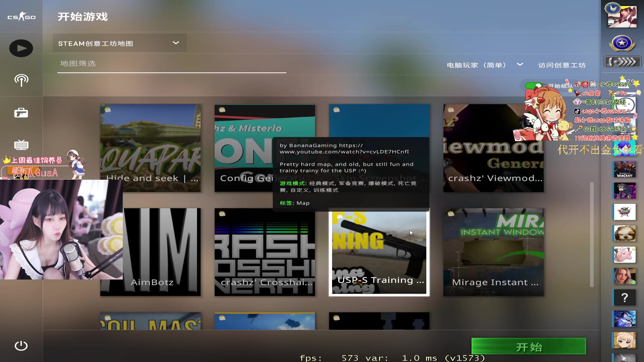Click 访问创意工坊 link
The height and width of the screenshot is (362, 644).
pos(562,65)
